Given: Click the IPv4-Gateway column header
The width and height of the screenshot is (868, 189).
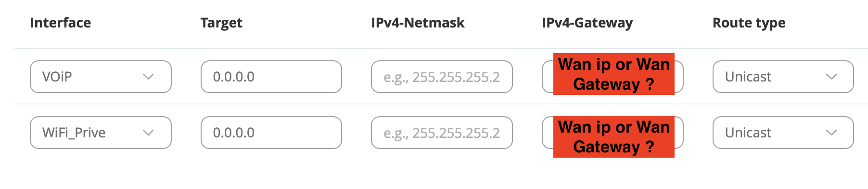Looking at the screenshot, I should point(587,23).
